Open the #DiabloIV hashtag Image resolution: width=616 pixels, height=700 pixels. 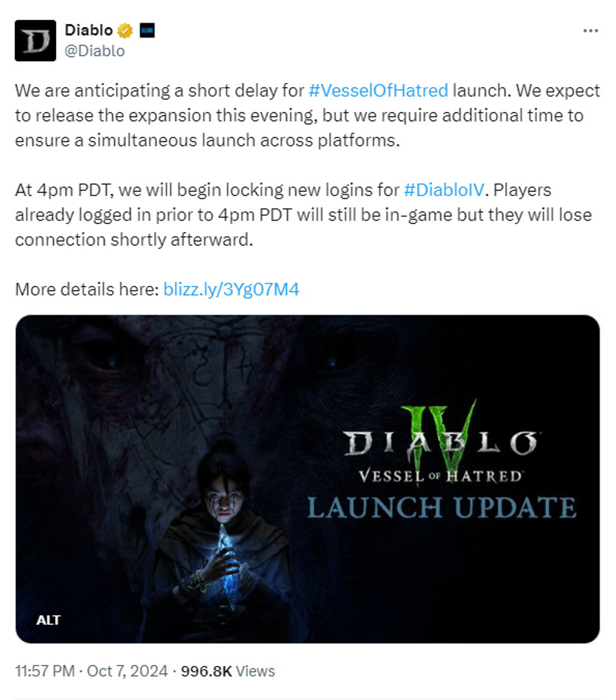point(444,190)
